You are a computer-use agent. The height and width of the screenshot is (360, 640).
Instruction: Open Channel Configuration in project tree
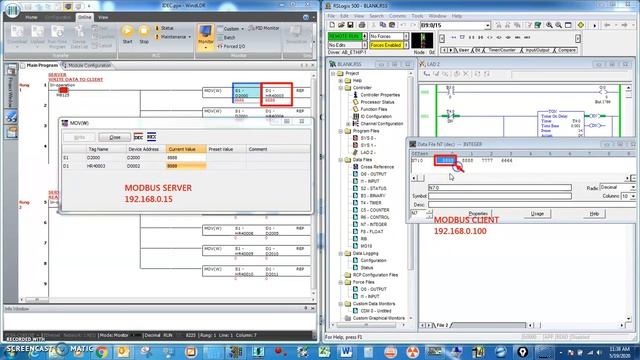pos(382,124)
